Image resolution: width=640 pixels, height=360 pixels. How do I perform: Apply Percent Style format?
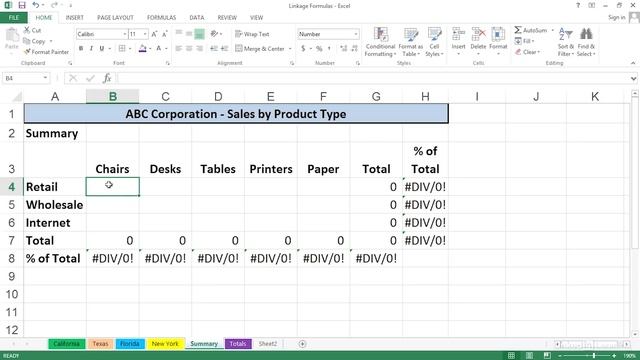coord(319,49)
